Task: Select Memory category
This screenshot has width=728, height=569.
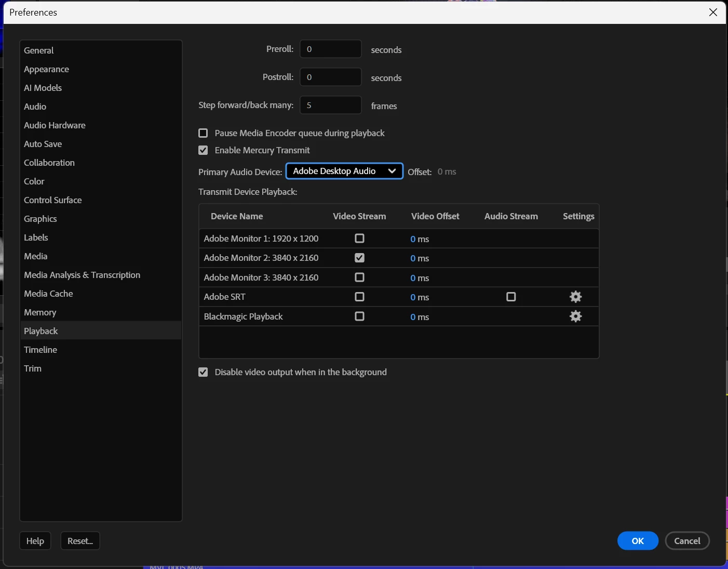Action: pyautogui.click(x=101, y=312)
